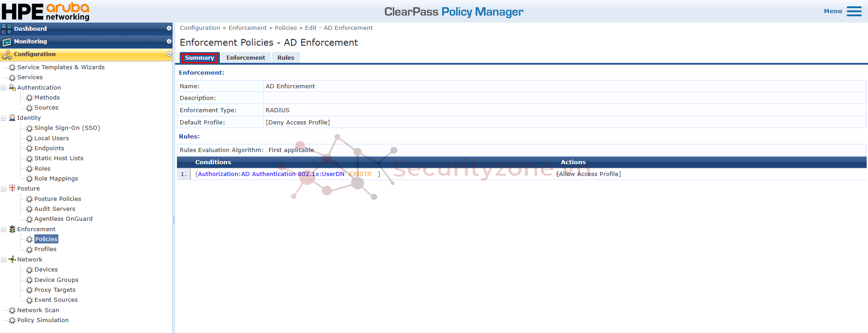Click the gear icon beside Sources

tap(29, 108)
